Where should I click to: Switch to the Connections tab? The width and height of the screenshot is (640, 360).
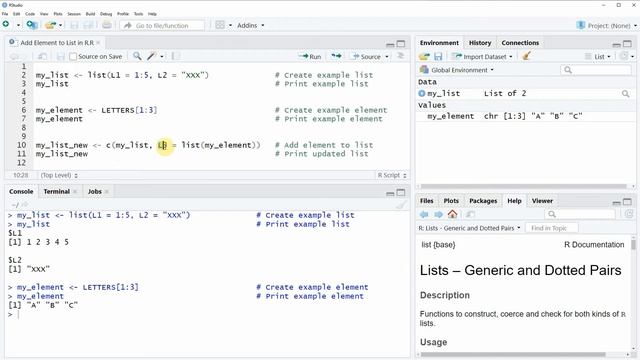[520, 42]
